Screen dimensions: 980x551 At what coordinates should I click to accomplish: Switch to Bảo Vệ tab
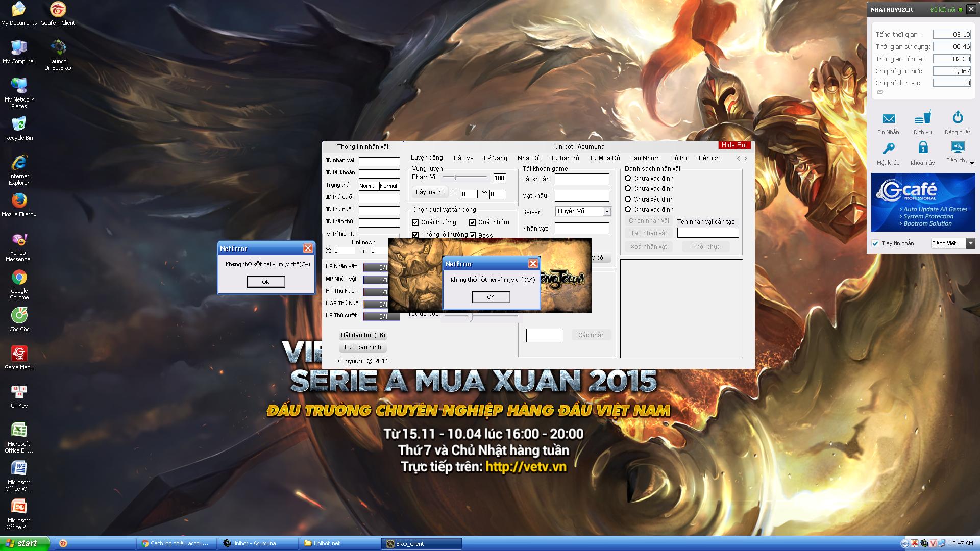pos(463,158)
